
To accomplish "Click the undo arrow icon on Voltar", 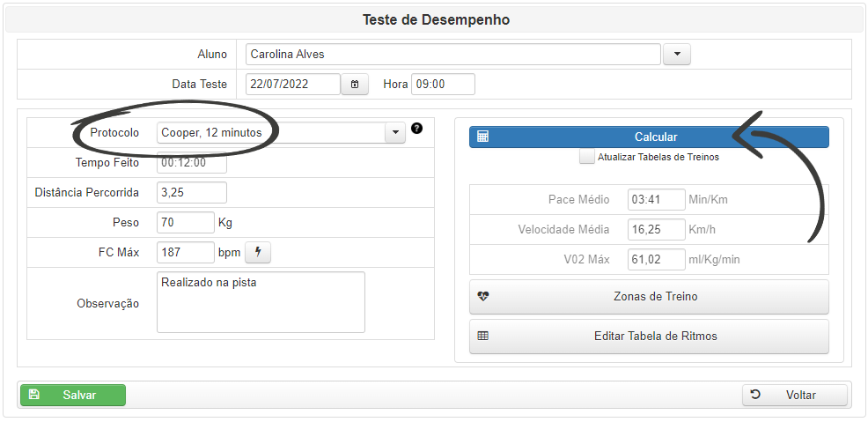I will [x=755, y=396].
